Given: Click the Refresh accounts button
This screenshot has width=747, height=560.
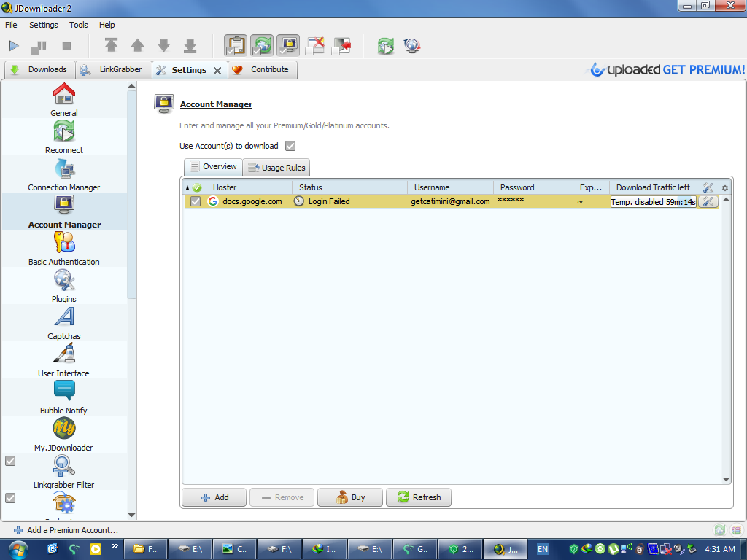Looking at the screenshot, I should point(419,497).
